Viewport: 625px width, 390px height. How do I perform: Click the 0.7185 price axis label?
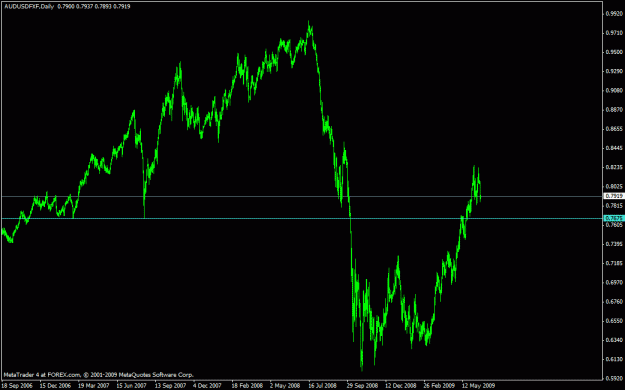click(x=614, y=264)
